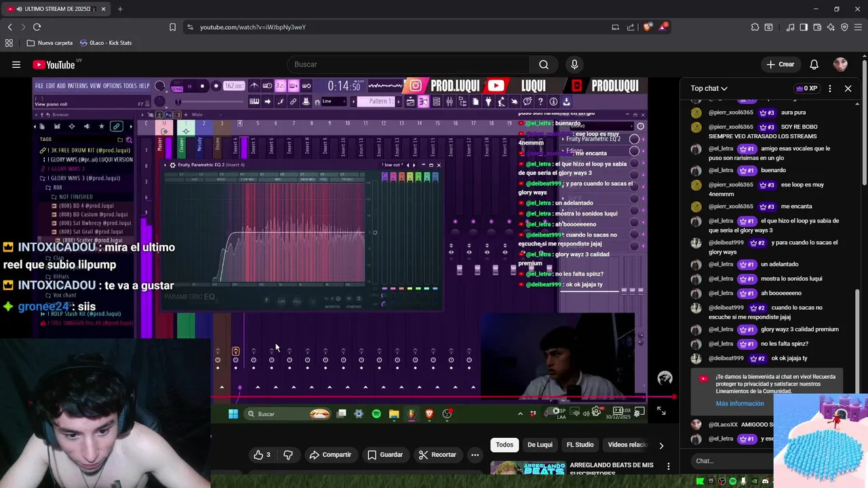
Task: Open Spotify from Windows taskbar
Action: (x=376, y=413)
